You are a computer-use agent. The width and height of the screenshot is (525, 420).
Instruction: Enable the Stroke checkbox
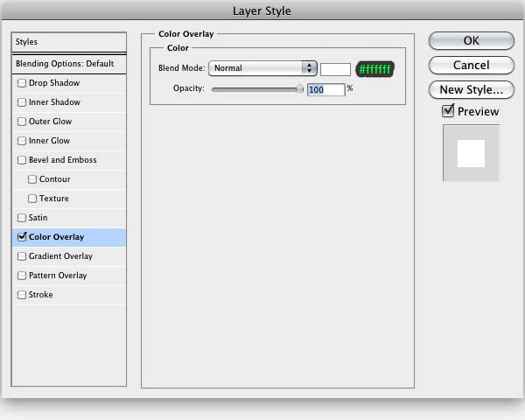click(22, 295)
